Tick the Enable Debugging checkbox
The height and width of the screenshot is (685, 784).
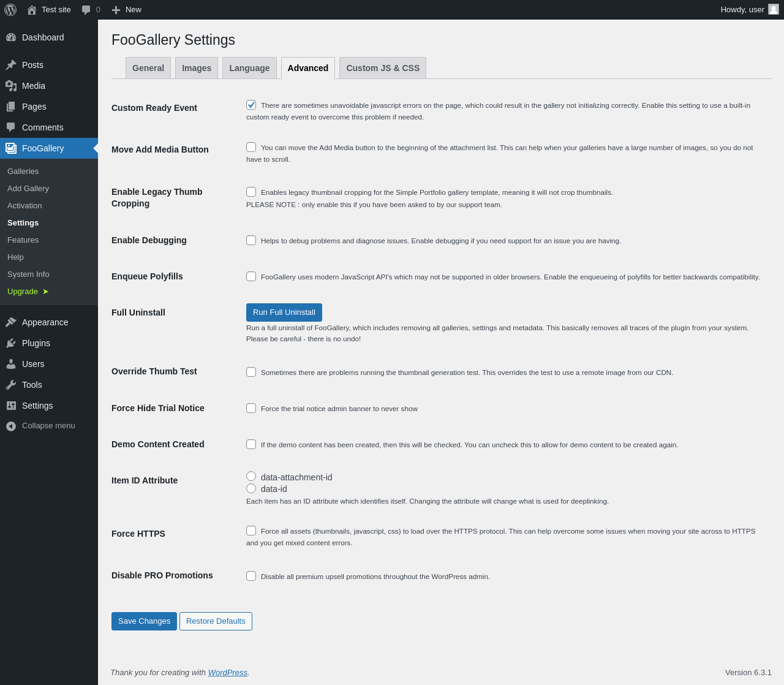(251, 240)
